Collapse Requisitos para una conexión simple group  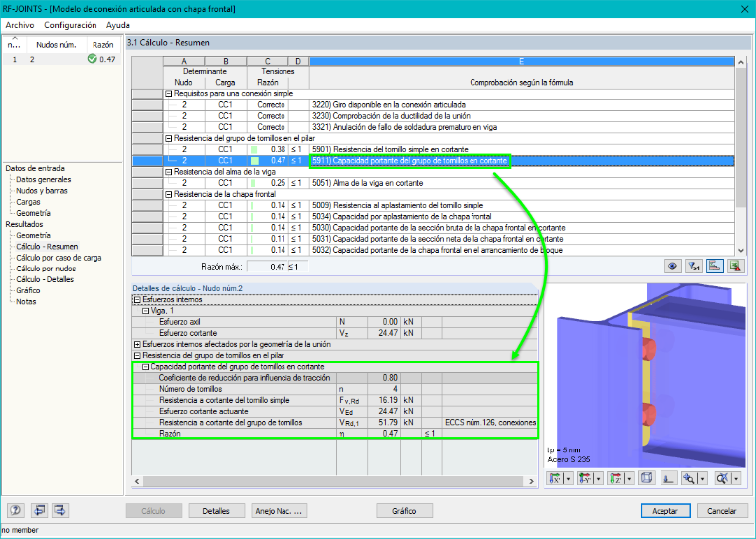(169, 94)
